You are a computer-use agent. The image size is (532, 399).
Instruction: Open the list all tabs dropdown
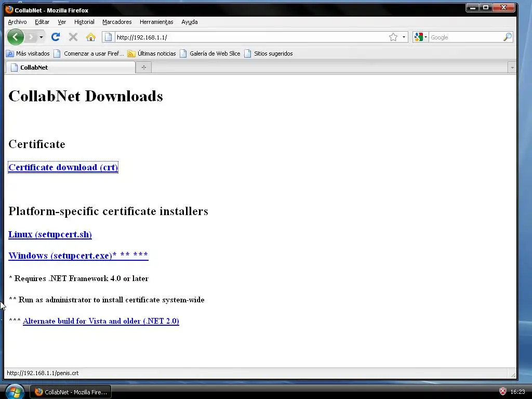512,68
